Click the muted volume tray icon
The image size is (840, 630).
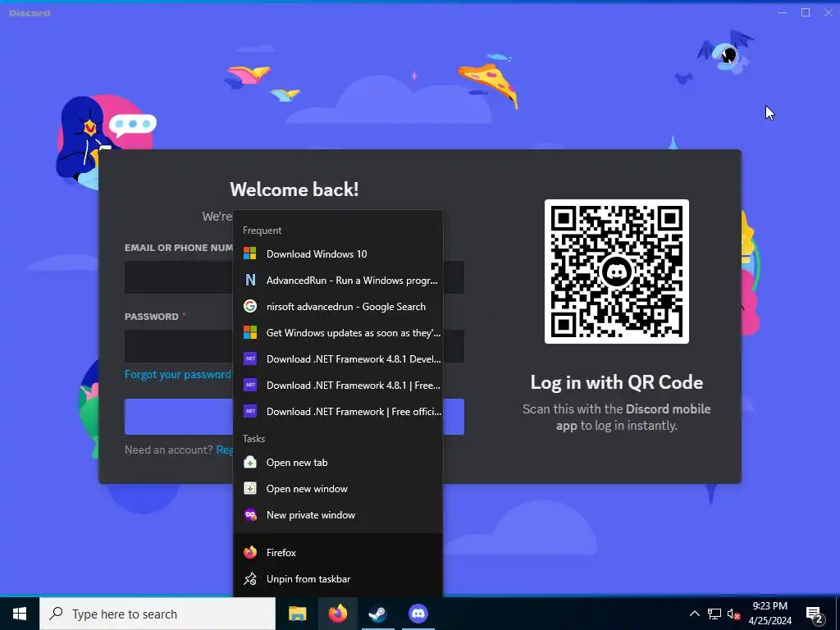[x=733, y=614]
